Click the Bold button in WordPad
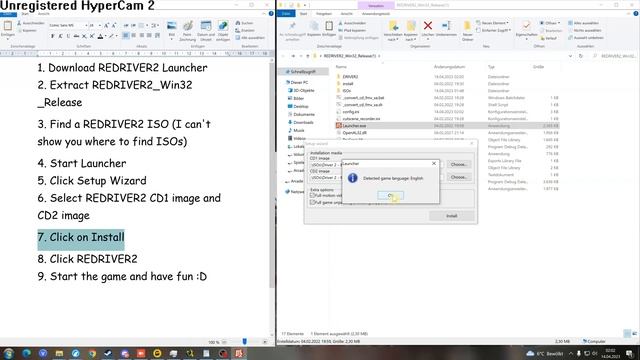The width and height of the screenshot is (640, 360). pos(53,36)
